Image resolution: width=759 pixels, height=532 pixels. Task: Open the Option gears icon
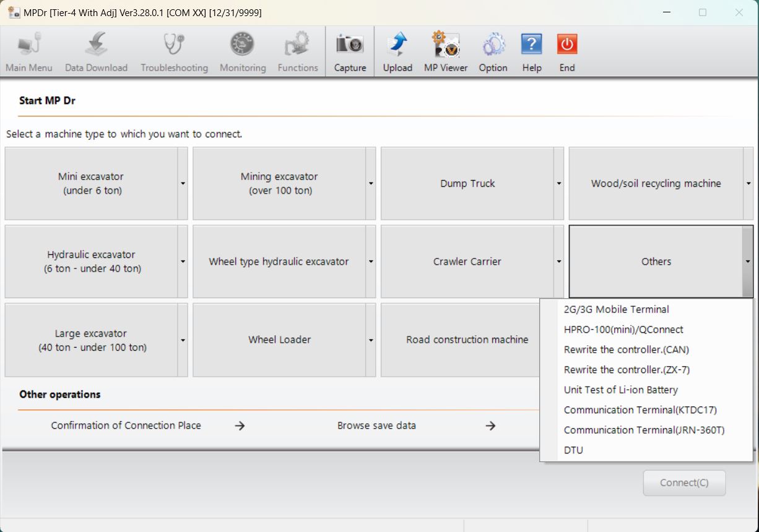[x=493, y=46]
